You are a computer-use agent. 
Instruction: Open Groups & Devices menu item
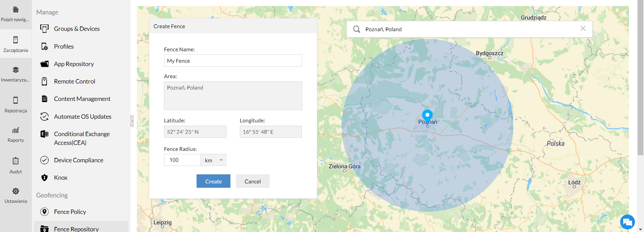tap(76, 29)
